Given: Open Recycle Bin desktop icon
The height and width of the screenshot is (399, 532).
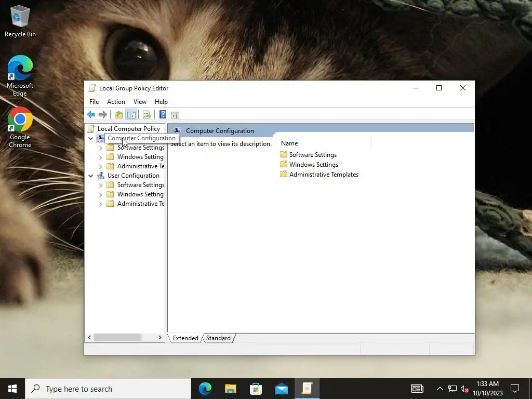Looking at the screenshot, I should coord(20,21).
